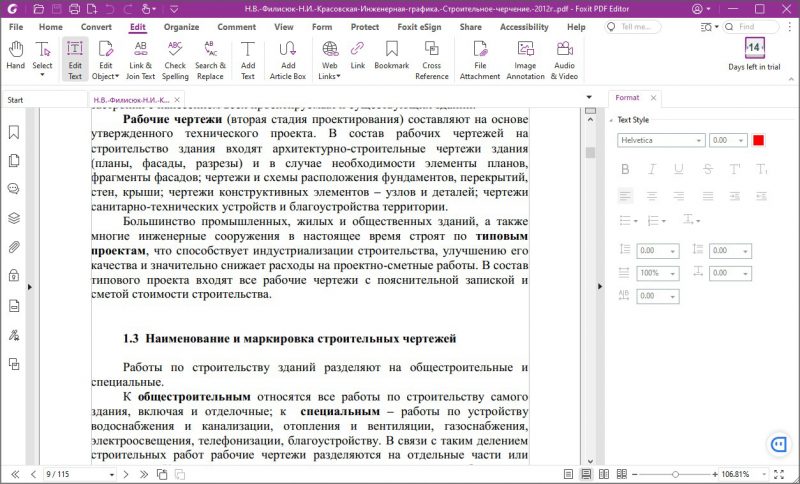Collapse the Text Style section
Viewport: 800px width, 484px height.
pos(612,120)
